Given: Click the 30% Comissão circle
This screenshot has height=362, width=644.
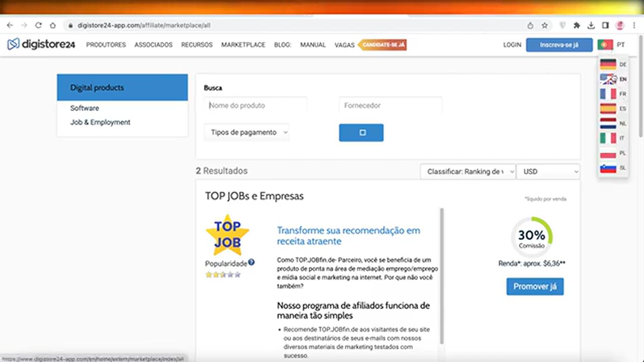Looking at the screenshot, I should (x=532, y=238).
